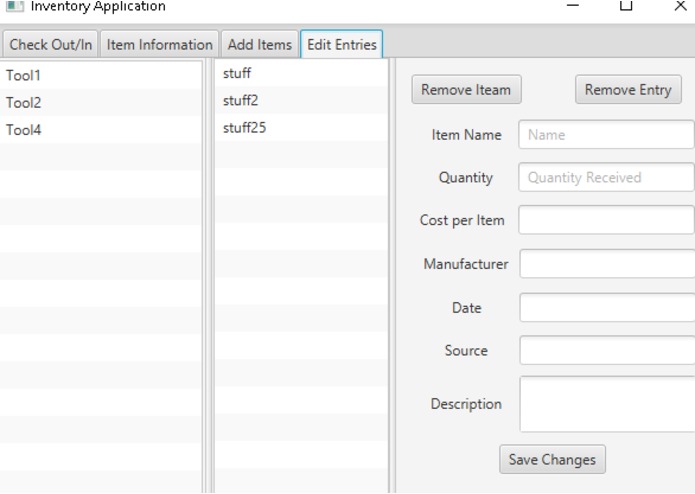Close the Inventory Application window
This screenshot has width=695, height=494.
click(680, 6)
